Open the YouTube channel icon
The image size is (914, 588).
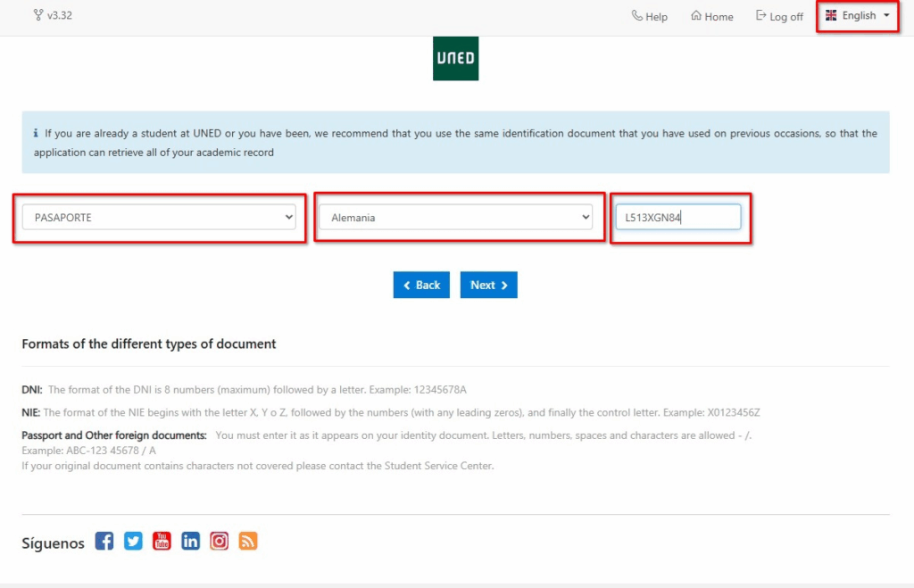(x=162, y=541)
